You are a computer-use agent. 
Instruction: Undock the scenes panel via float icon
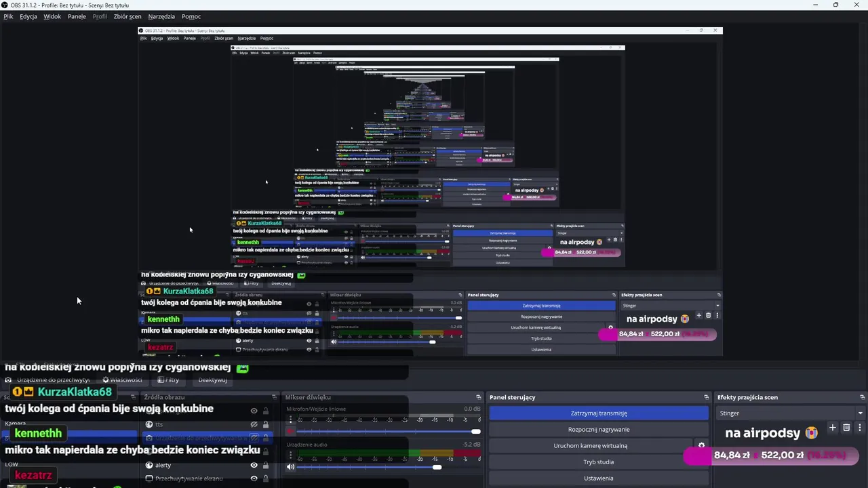[x=134, y=397]
